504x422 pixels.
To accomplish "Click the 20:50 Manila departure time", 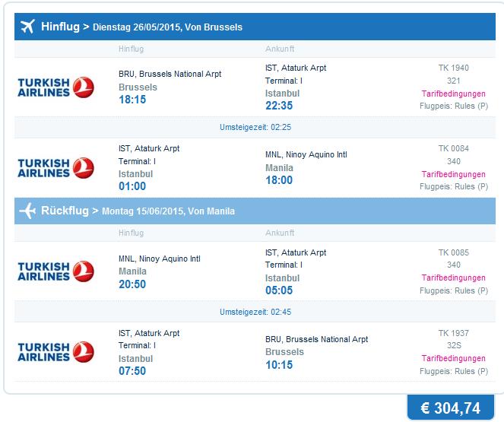I will pyautogui.click(x=132, y=284).
